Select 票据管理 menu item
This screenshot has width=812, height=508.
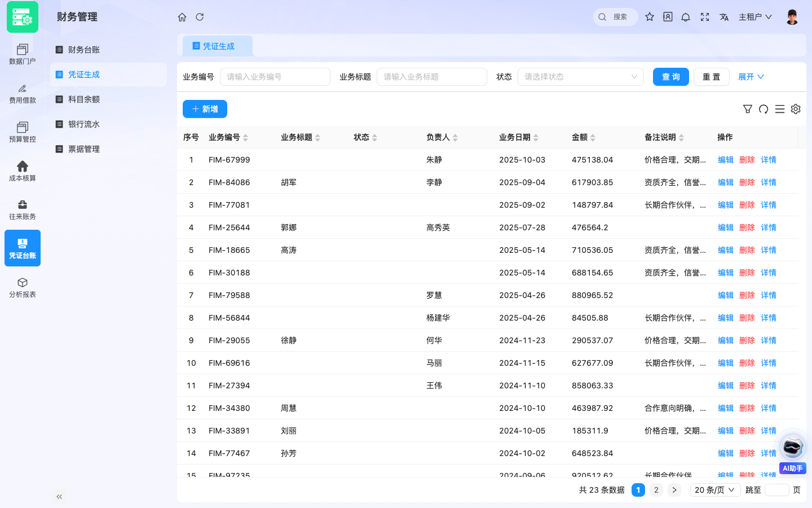108,149
